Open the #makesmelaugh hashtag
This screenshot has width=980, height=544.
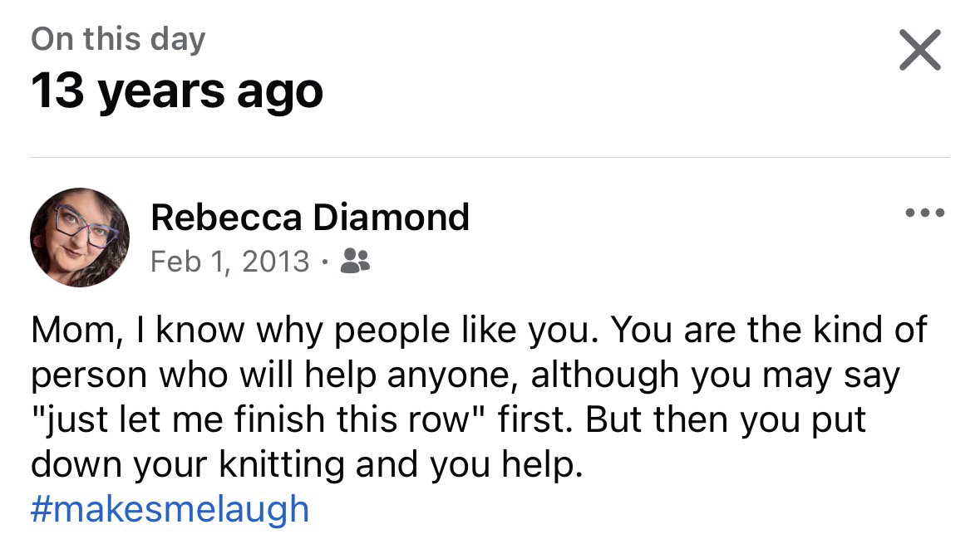point(170,508)
